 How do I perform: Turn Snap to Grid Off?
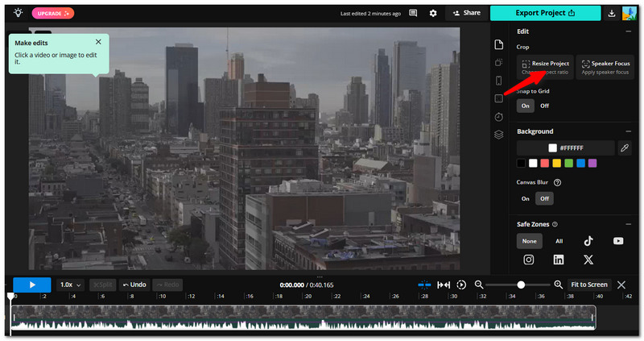[x=544, y=106]
